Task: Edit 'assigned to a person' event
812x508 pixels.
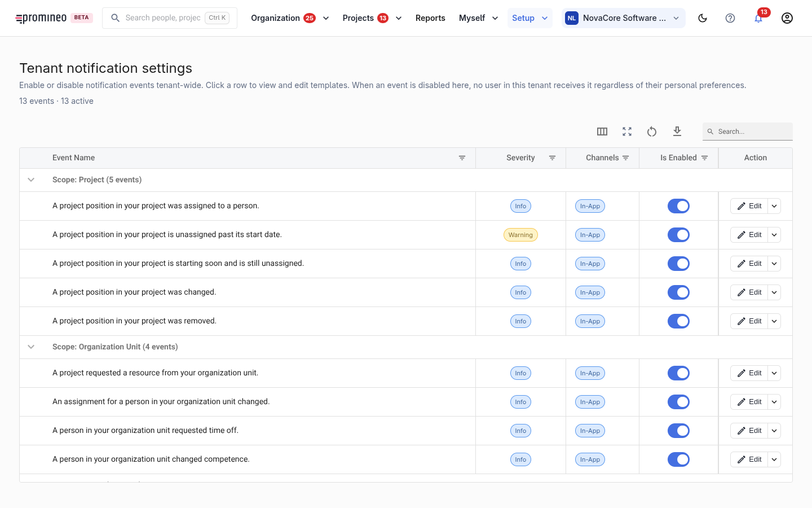Action: pyautogui.click(x=749, y=206)
